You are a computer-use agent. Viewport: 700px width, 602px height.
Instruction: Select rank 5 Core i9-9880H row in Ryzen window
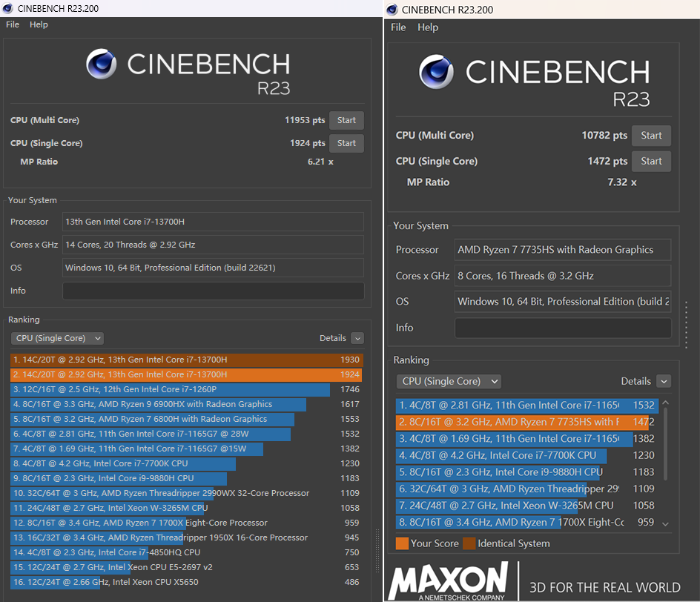(x=526, y=472)
